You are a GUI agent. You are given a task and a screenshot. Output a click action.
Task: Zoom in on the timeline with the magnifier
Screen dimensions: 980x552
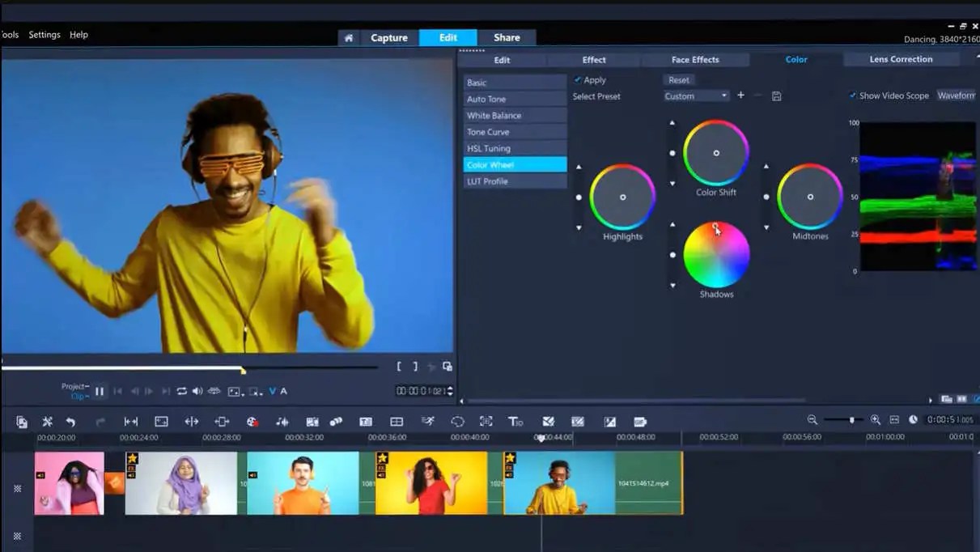point(875,420)
